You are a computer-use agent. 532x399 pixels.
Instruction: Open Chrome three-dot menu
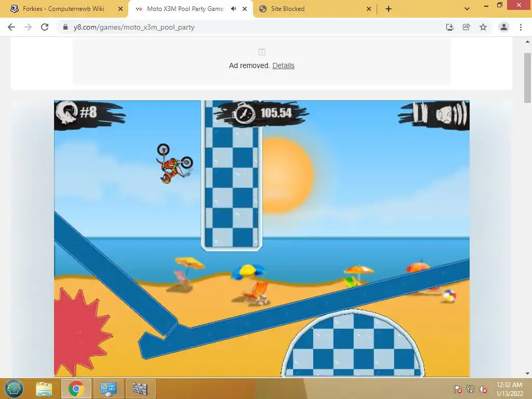[521, 27]
